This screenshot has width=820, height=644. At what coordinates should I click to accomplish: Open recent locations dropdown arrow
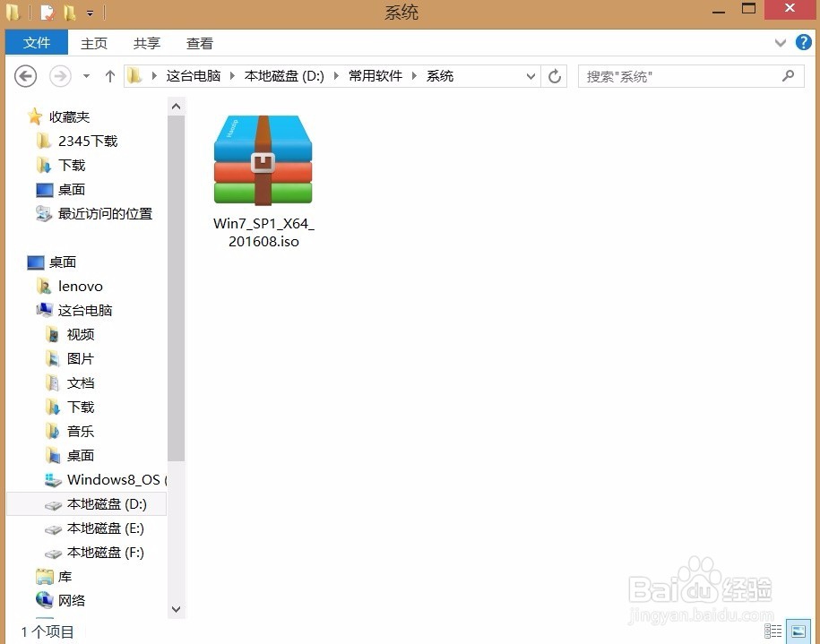tap(86, 76)
